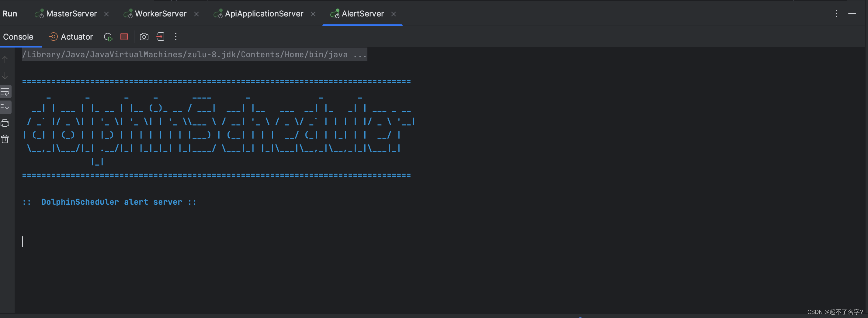The height and width of the screenshot is (318, 868).
Task: Stop the running AlertServer process
Action: (124, 37)
